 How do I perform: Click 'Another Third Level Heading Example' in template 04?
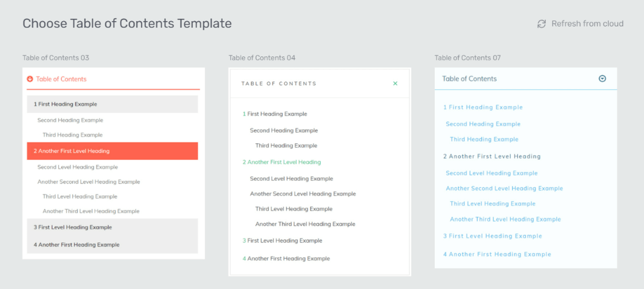tap(305, 224)
